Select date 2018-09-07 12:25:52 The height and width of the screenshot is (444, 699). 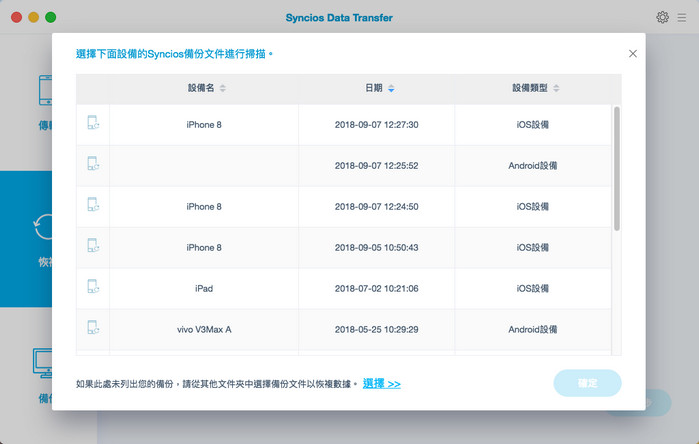pyautogui.click(x=377, y=166)
